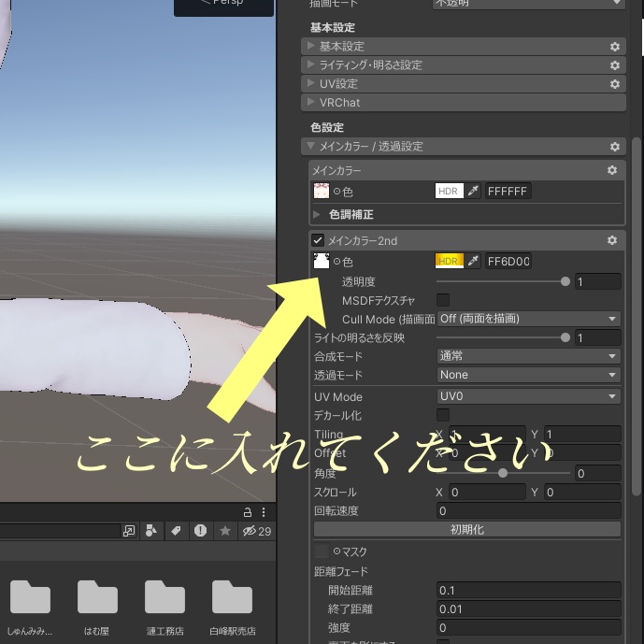Click search by label tag icon
644x644 pixels.
pos(177,531)
